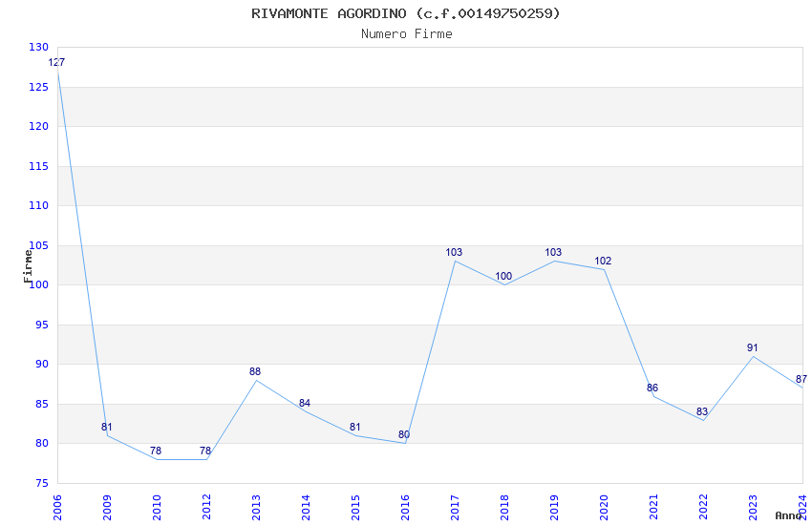Click the 2006 year axis label
Image resolution: width=812 pixels, height=525 pixels.
pyautogui.click(x=57, y=507)
